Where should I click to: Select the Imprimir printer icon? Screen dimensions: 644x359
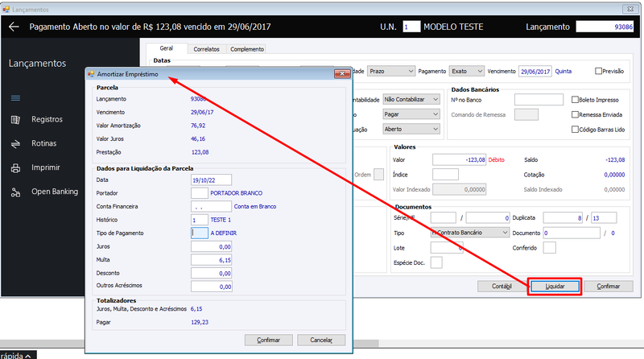[x=15, y=167]
